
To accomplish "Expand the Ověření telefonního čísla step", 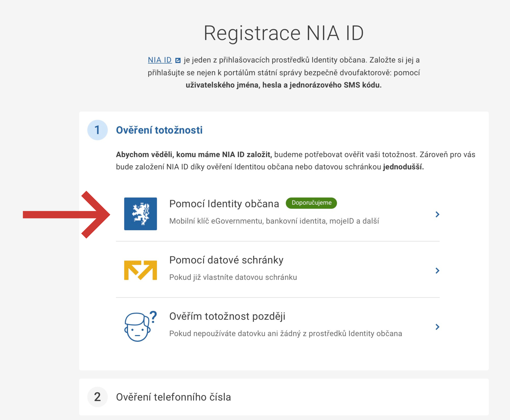I will (x=173, y=397).
